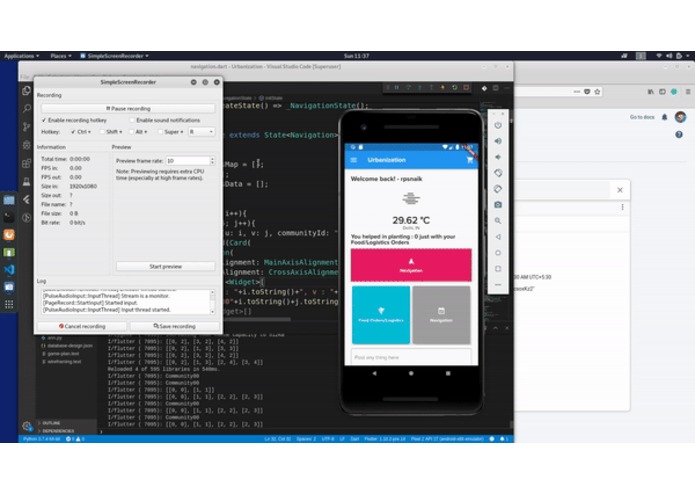
Task: Toggle the Alt hotkey checkbox
Action: [132, 132]
